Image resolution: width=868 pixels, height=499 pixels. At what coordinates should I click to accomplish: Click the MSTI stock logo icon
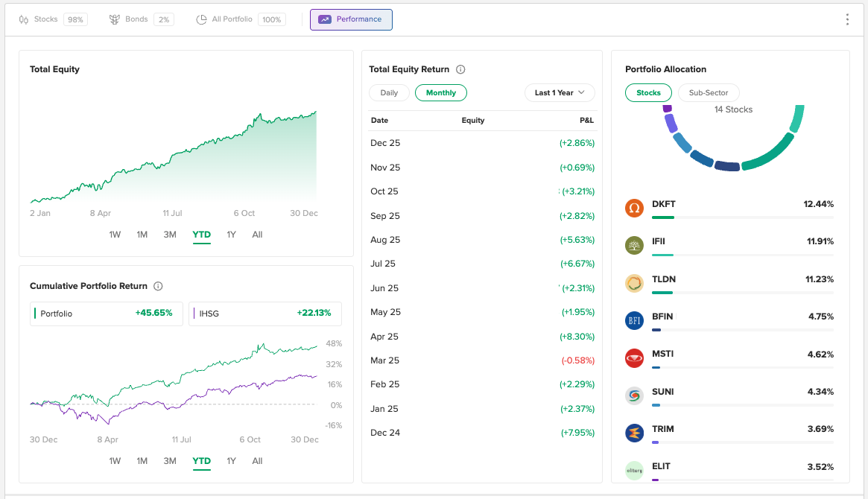(x=634, y=358)
